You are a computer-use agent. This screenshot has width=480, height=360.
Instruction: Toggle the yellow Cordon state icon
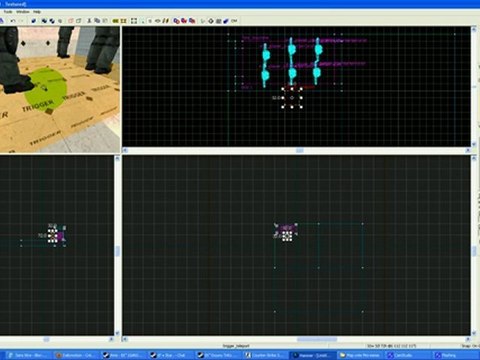tap(115, 21)
